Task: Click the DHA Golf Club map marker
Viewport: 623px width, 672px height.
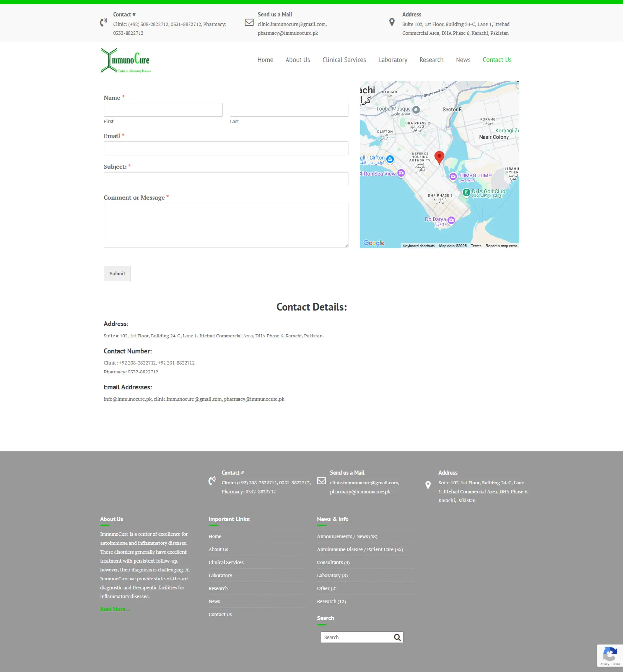Action: 466,192
